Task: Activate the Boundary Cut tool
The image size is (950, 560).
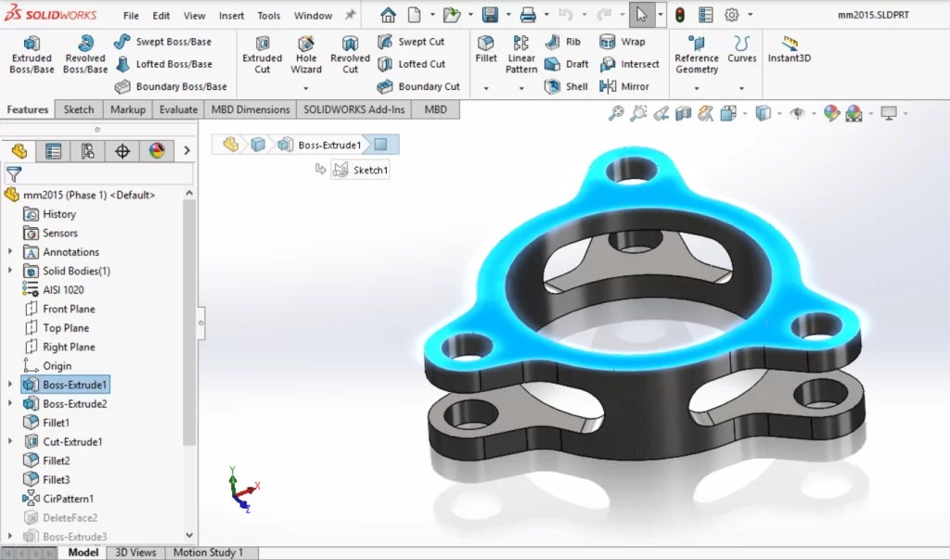Action: pyautogui.click(x=418, y=86)
